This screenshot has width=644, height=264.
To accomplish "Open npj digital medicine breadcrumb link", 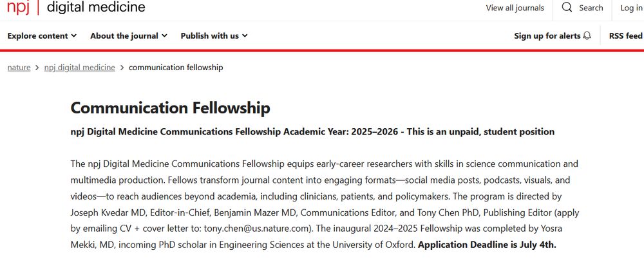I will point(80,68).
